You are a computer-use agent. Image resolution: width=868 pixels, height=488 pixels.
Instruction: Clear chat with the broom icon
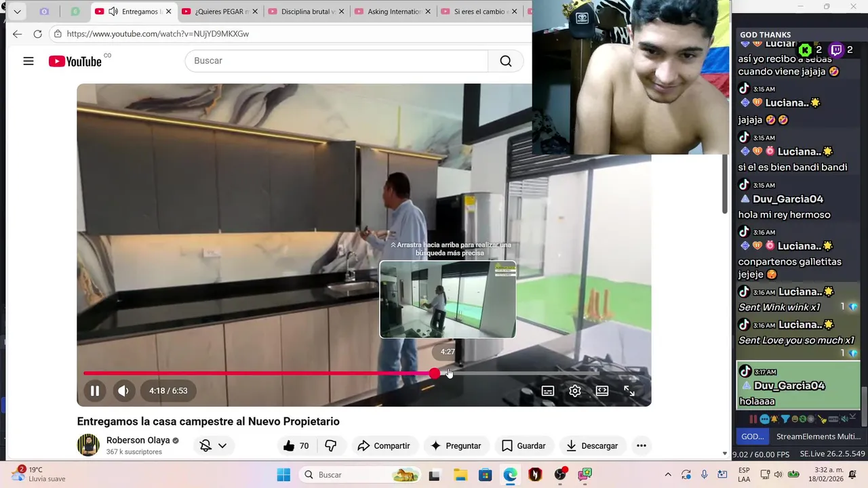coord(823,419)
